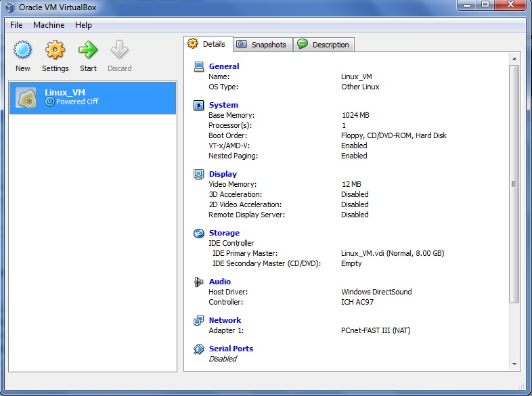Start the VM with green arrow
The width and height of the screenshot is (532, 396).
(88, 50)
